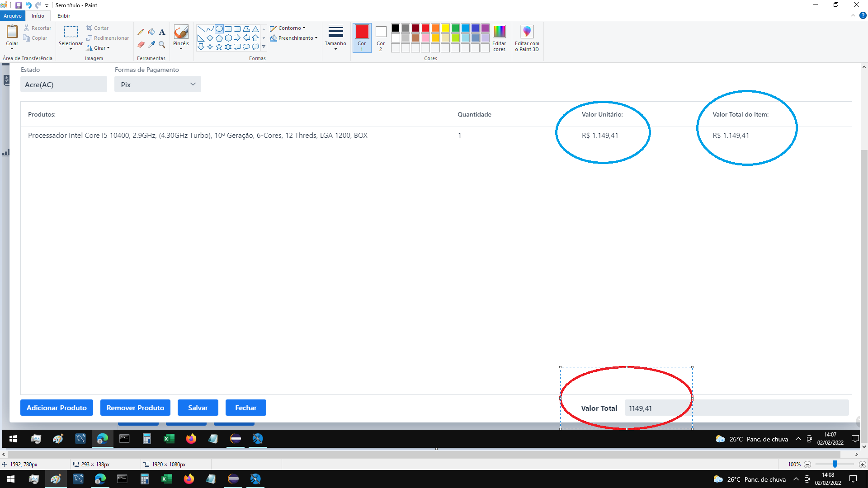Click vertical scrollbar up arrow
The width and height of the screenshot is (868, 488).
click(x=864, y=67)
